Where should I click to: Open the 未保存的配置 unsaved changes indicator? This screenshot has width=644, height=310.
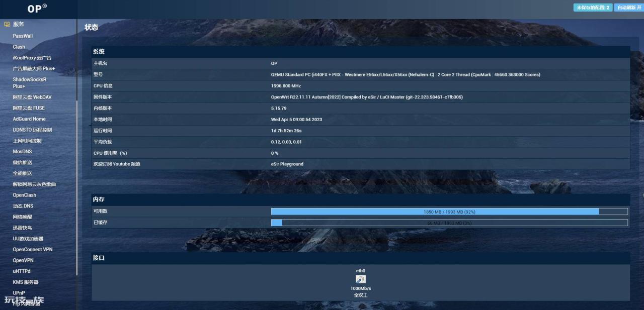593,8
